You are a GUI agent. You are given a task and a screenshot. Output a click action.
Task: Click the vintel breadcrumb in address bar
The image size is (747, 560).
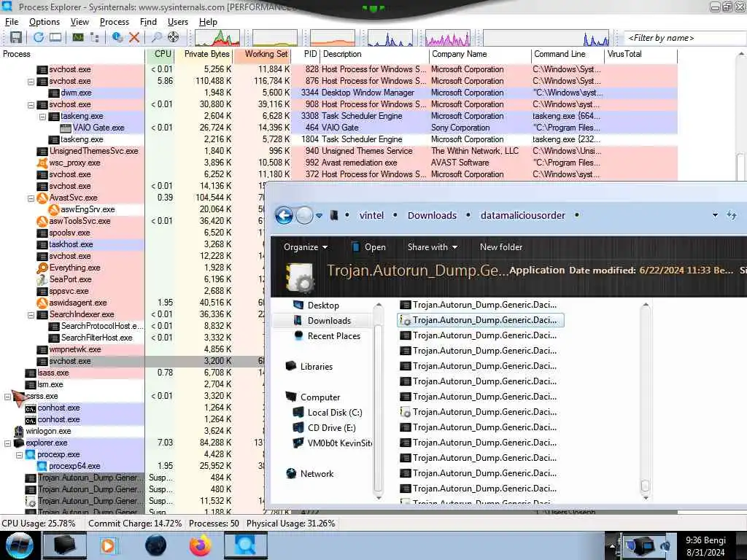click(371, 216)
